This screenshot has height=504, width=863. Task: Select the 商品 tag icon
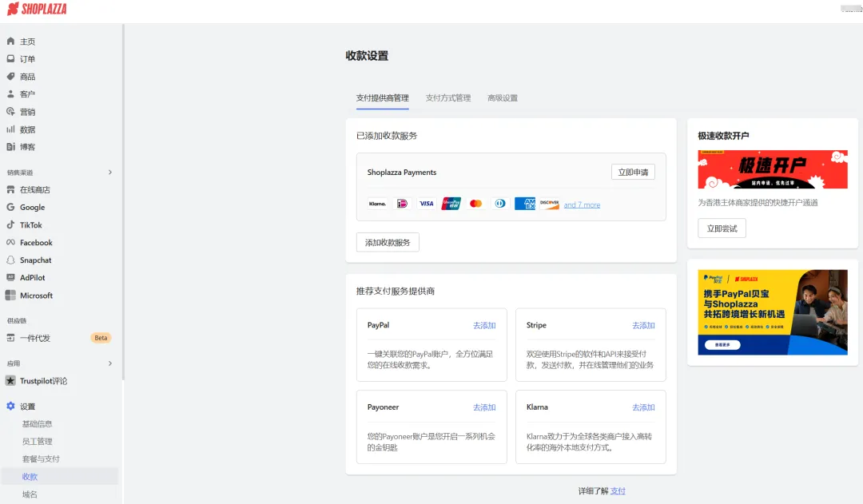point(11,77)
